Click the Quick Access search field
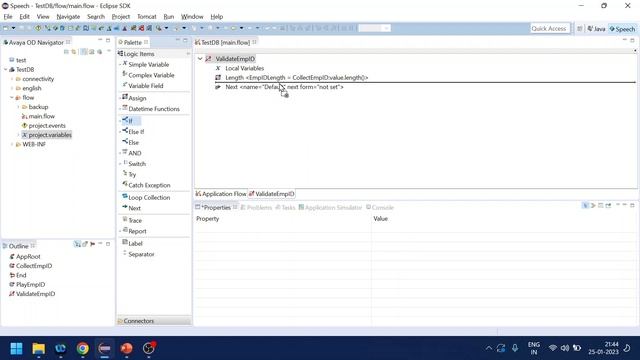The image size is (640, 360). tap(549, 29)
